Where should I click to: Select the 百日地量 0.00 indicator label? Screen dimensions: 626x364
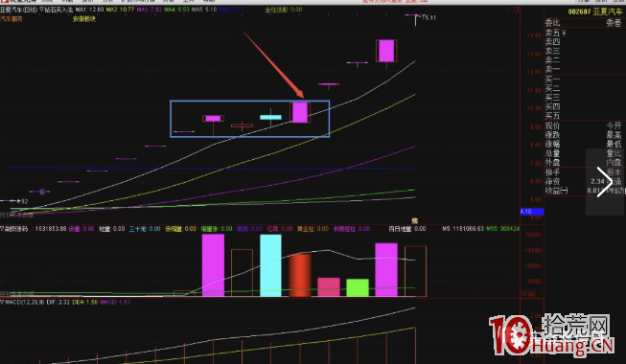407,229
